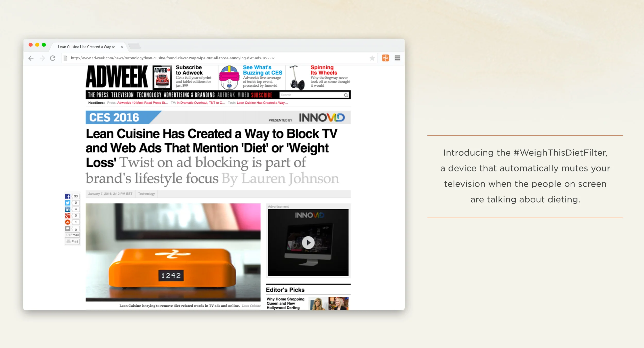Click the January 7, 2016 date stamp
The image size is (644, 348).
(110, 194)
